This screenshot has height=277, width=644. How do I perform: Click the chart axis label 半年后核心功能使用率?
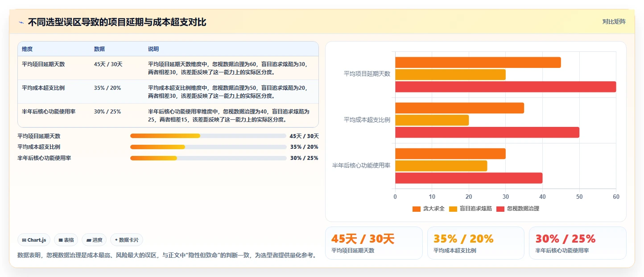click(x=361, y=166)
